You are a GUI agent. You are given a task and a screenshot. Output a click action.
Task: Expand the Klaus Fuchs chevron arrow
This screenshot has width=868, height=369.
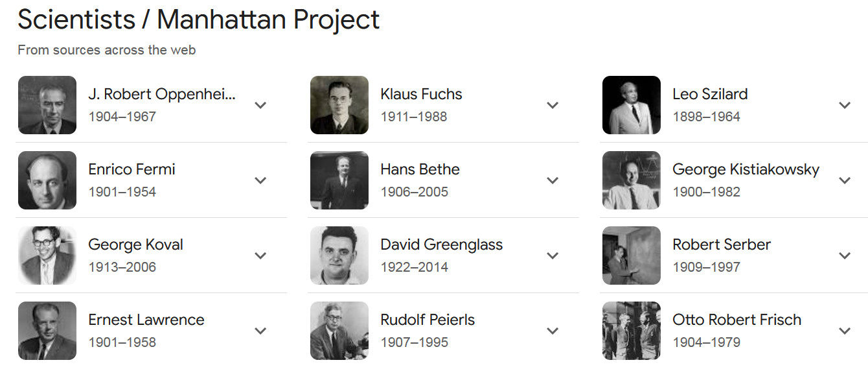pyautogui.click(x=553, y=105)
